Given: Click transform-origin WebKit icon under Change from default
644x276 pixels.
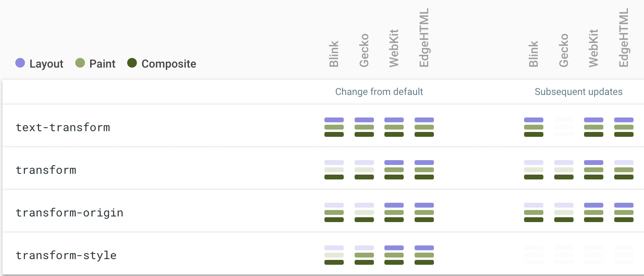Looking at the screenshot, I should [394, 212].
